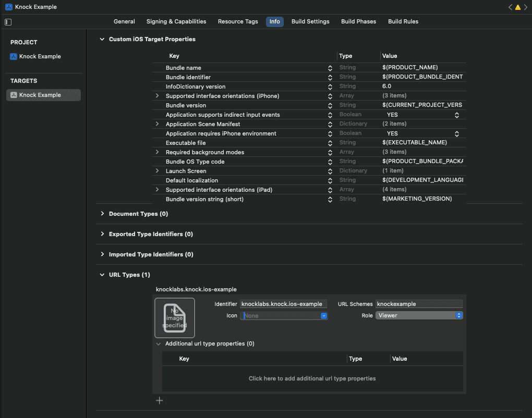Image resolution: width=532 pixels, height=418 pixels.
Task: Click the warning indicator in the toolbar
Action: pyautogui.click(x=517, y=7)
